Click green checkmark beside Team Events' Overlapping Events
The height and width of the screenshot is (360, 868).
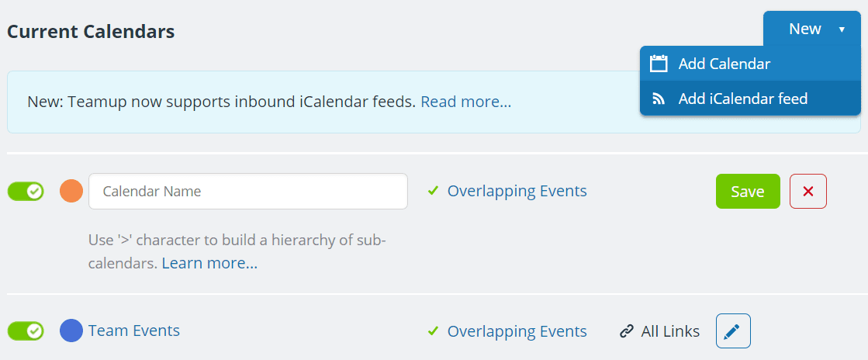pos(433,331)
